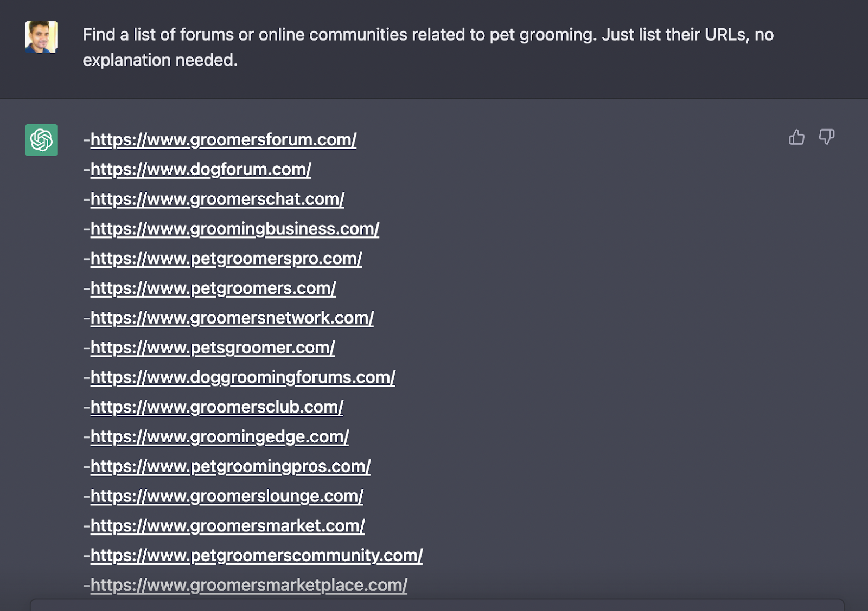This screenshot has width=868, height=611.
Task: Click the user profile avatar photo
Action: 41,37
